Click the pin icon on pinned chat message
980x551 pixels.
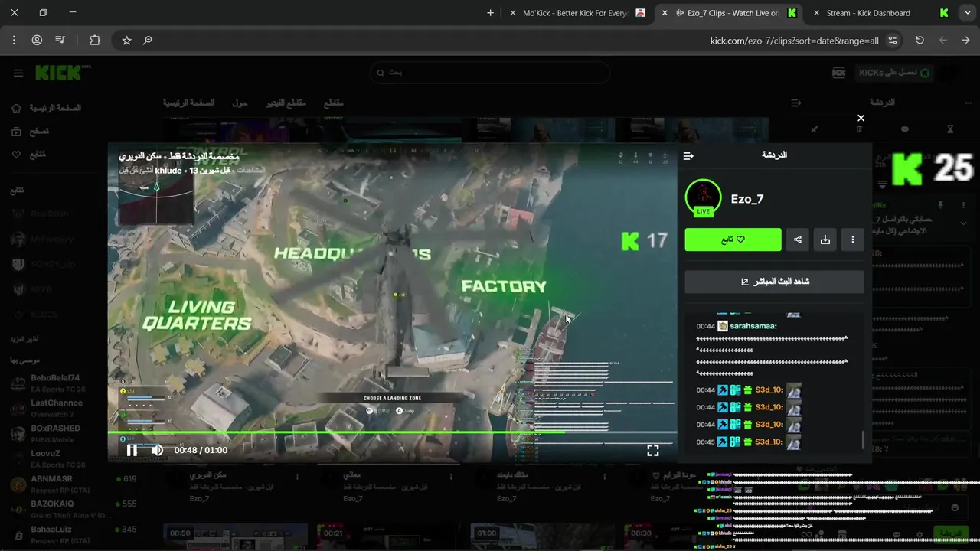941,205
